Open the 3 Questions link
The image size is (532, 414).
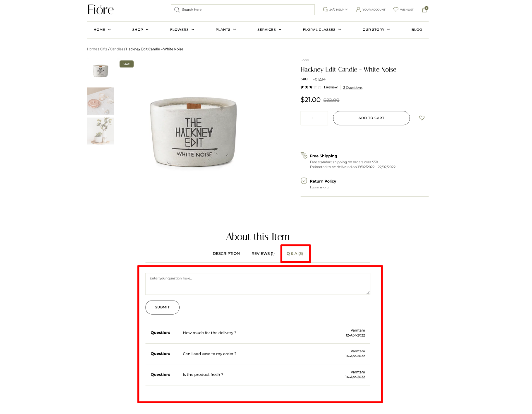[x=353, y=87]
